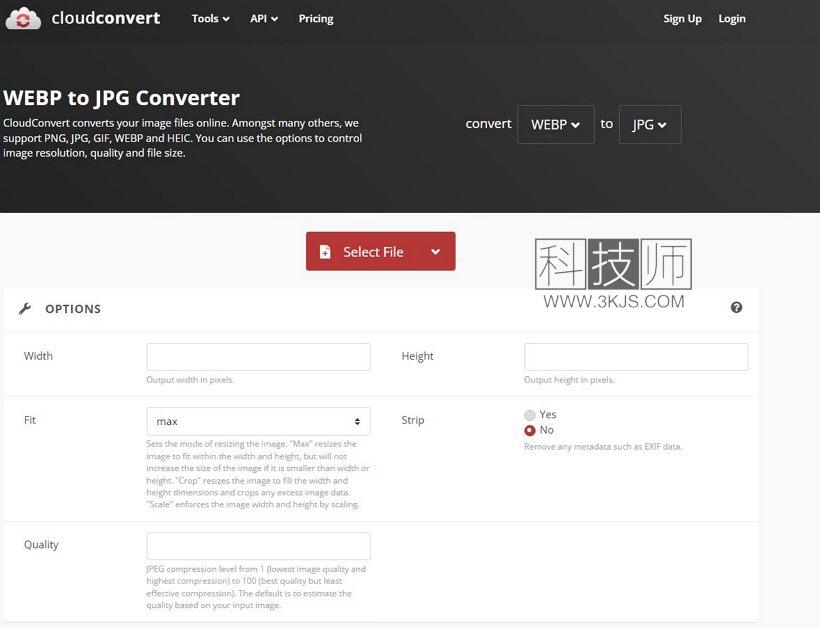This screenshot has height=629, width=820.
Task: Focus the Height input field
Action: tap(636, 357)
